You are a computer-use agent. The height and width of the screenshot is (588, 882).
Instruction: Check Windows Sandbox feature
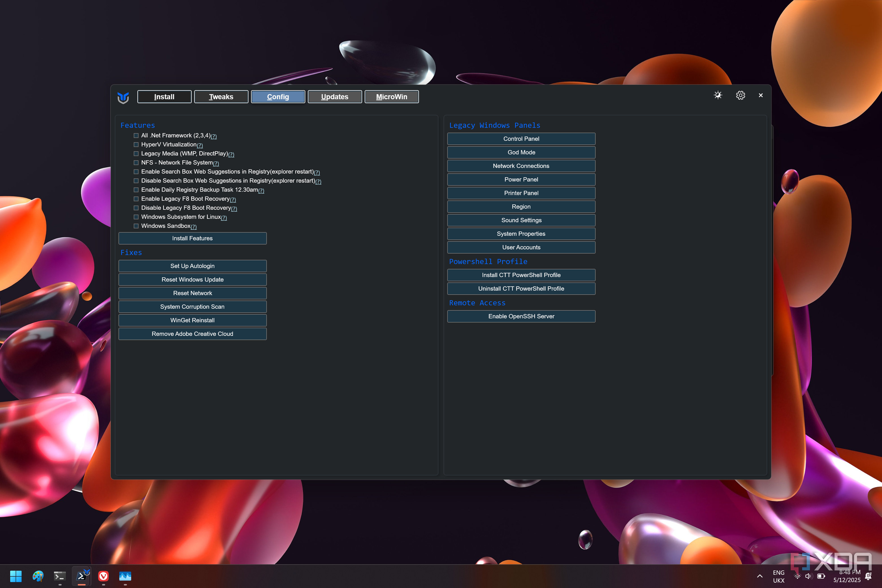136,226
